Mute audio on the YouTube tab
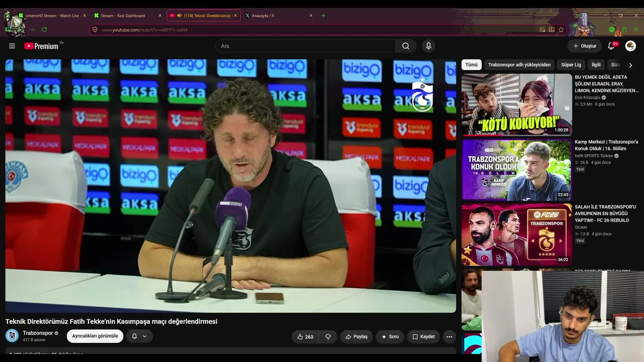 pos(179,16)
